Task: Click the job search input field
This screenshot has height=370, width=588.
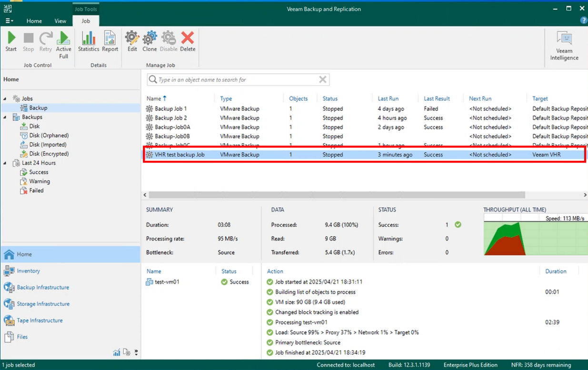Action: click(238, 79)
